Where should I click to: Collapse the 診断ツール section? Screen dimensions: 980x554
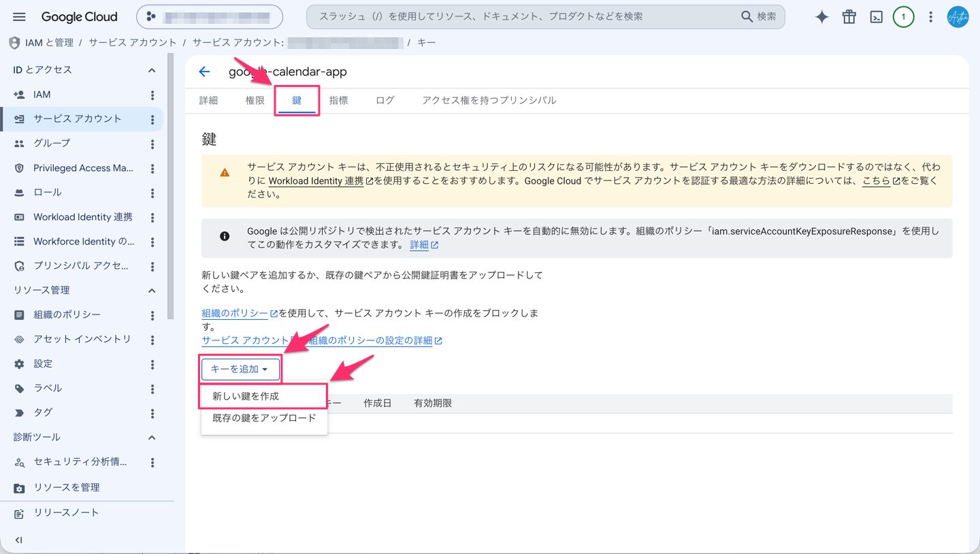(x=152, y=437)
